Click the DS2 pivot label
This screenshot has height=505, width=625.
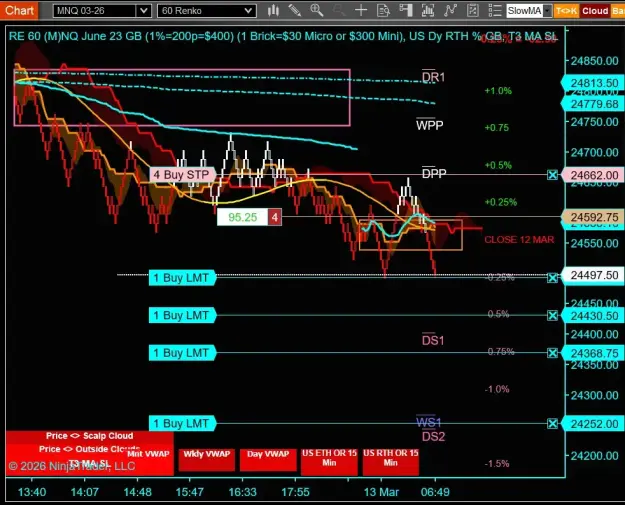pos(433,437)
